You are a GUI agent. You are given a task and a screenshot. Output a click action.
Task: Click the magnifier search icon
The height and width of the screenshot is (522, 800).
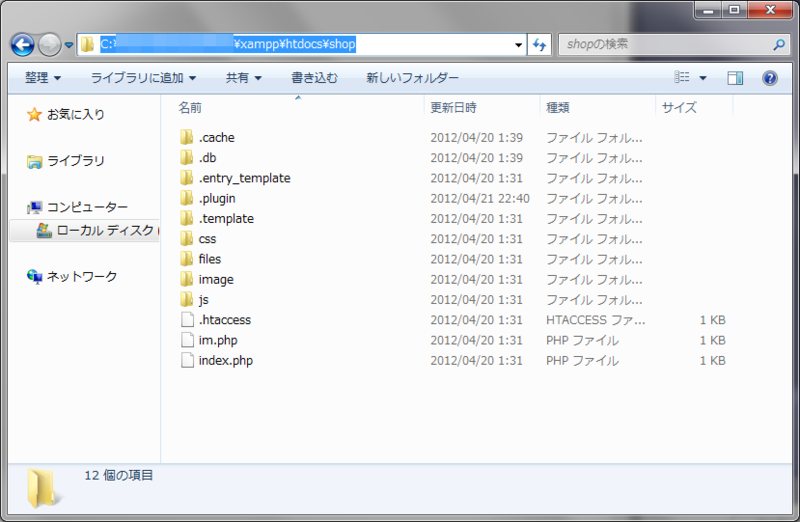click(779, 44)
